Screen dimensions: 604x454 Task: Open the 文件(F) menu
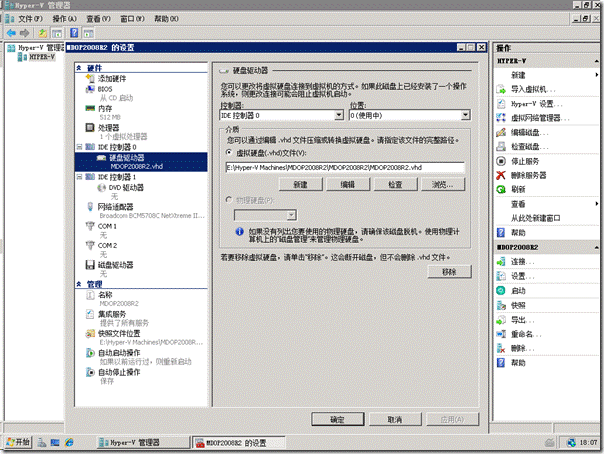click(30, 19)
